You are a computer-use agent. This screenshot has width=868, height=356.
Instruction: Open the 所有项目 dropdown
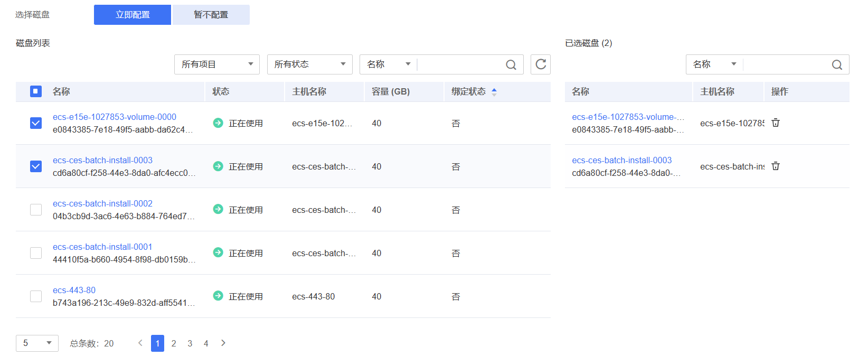coord(216,64)
